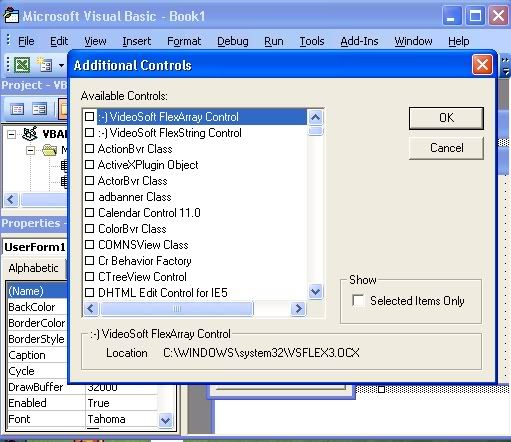Click the Insert UserForm toolbar icon
Screen dimensions: 511x442
pos(45,65)
